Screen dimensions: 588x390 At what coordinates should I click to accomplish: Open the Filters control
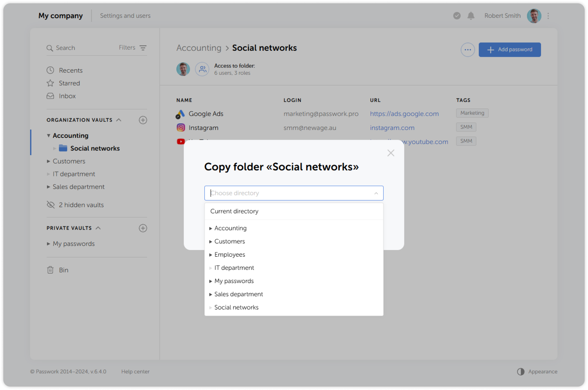143,48
